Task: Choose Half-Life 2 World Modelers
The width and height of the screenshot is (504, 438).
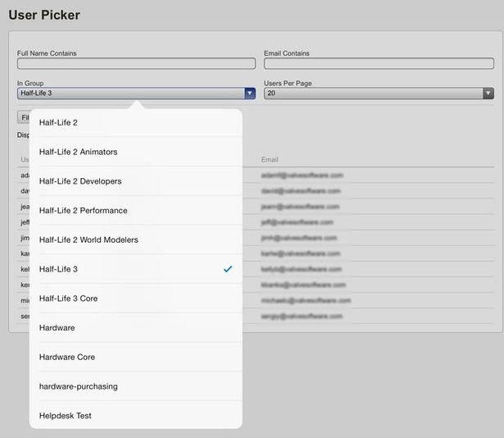Action: (136, 240)
